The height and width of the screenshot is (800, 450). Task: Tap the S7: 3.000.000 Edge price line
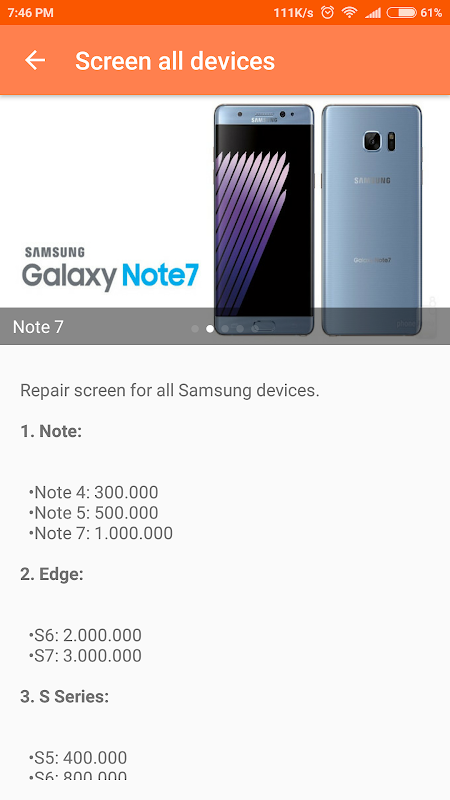(x=85, y=656)
